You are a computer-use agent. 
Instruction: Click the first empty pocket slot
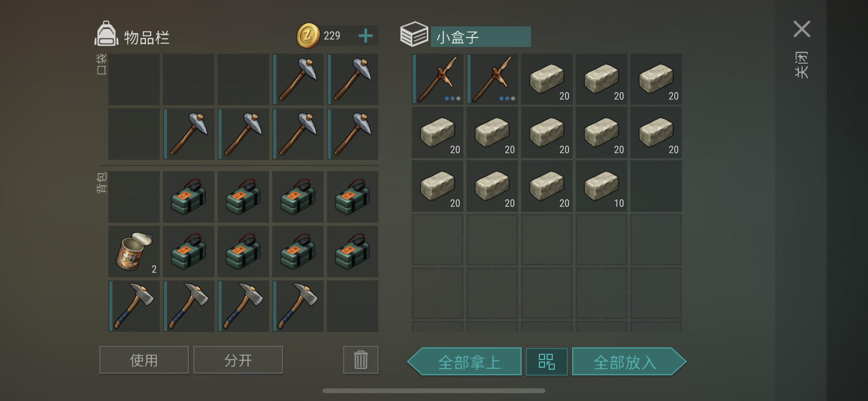(134, 79)
